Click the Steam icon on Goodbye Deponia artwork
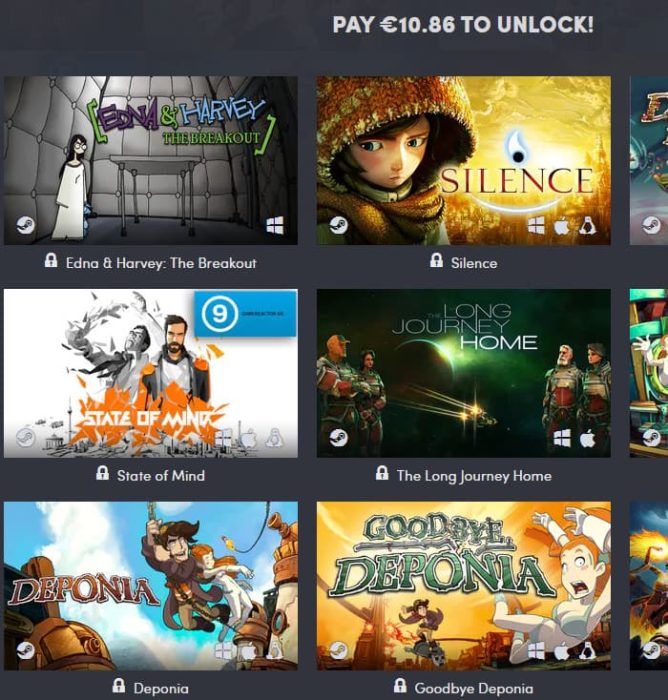The width and height of the screenshot is (668, 700). (338, 650)
